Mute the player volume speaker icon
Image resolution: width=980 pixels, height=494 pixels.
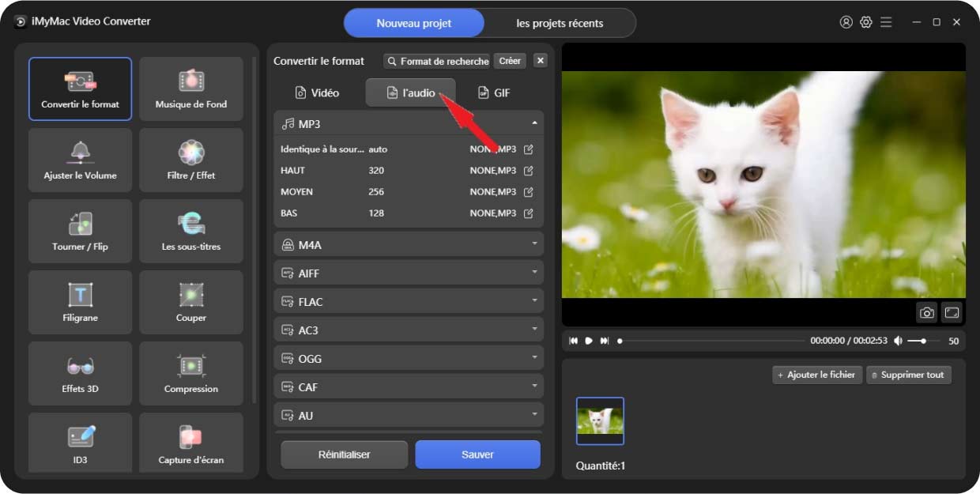tap(898, 341)
